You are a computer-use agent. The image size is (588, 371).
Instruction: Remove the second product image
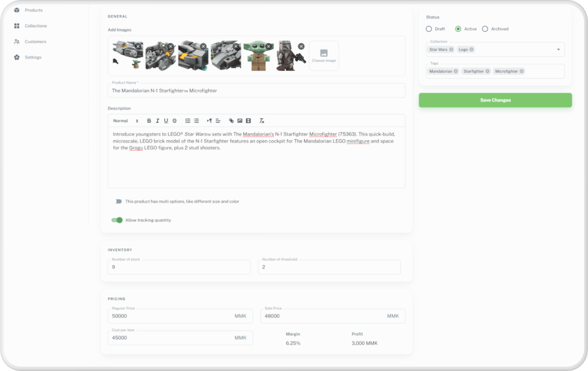point(171,46)
